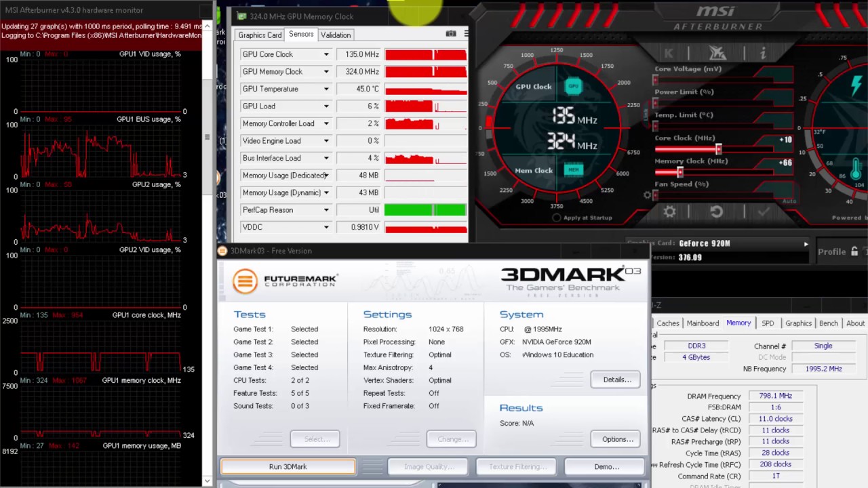Screen dimensions: 868x488
Task: Enable Apply at Startup option
Action: tap(557, 218)
